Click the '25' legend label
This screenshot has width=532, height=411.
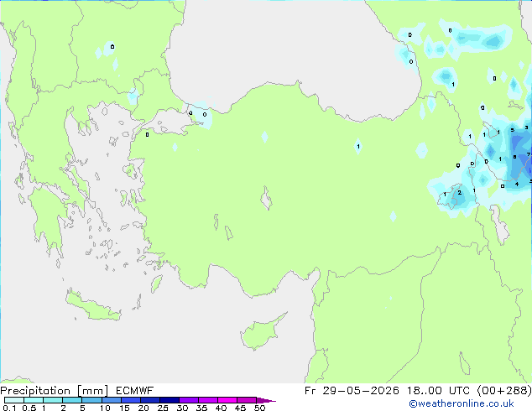(163, 408)
